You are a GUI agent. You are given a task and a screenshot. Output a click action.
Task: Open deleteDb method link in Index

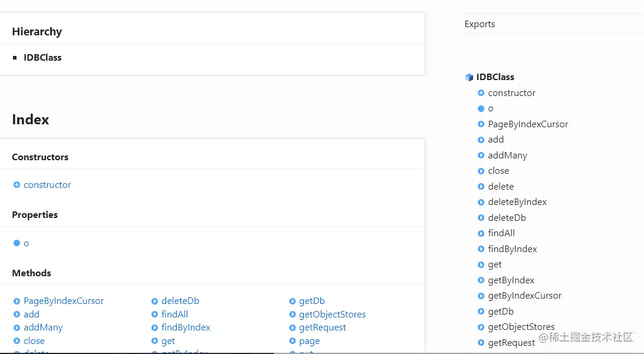180,300
